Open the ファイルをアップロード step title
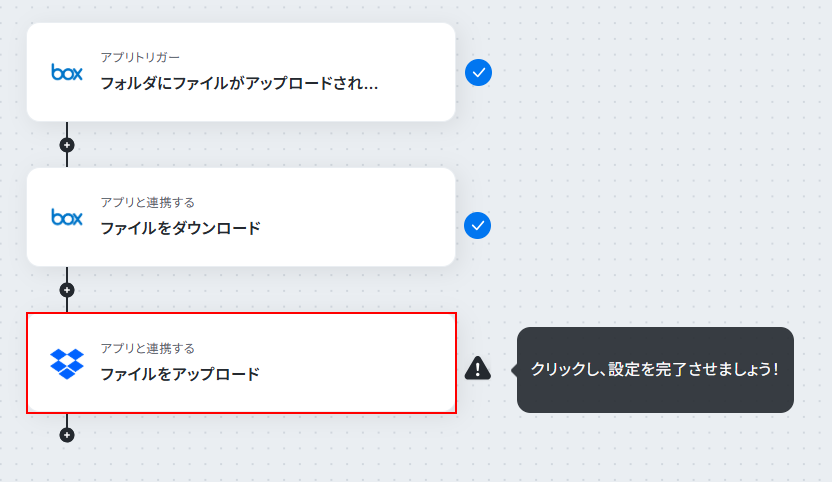This screenshot has height=482, width=832. point(180,374)
